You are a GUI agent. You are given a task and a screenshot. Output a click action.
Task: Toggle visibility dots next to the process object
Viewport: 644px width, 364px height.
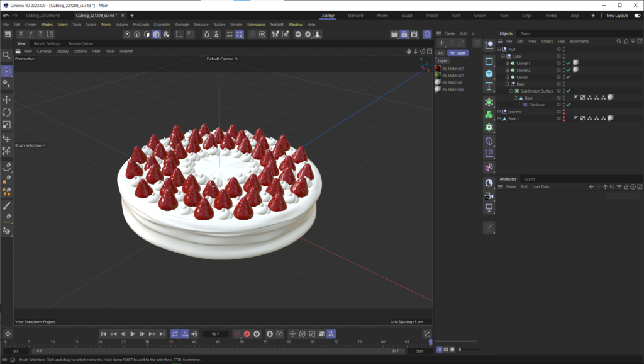pos(563,111)
